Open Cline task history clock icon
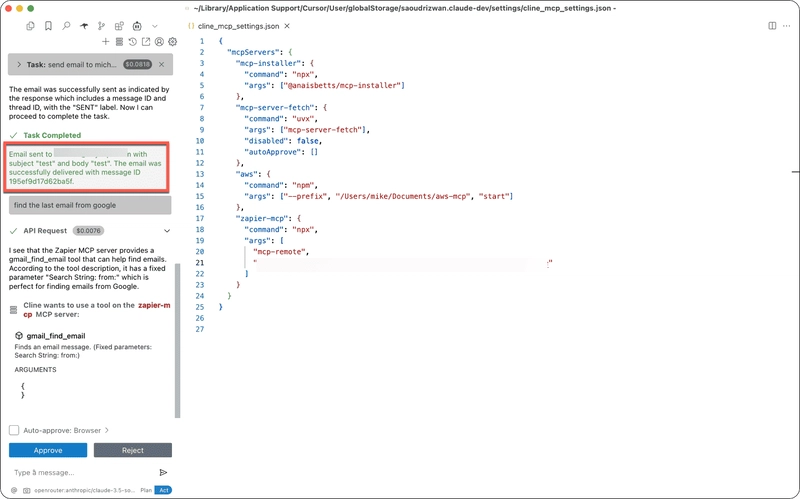This screenshot has height=499, width=800. tap(132, 42)
